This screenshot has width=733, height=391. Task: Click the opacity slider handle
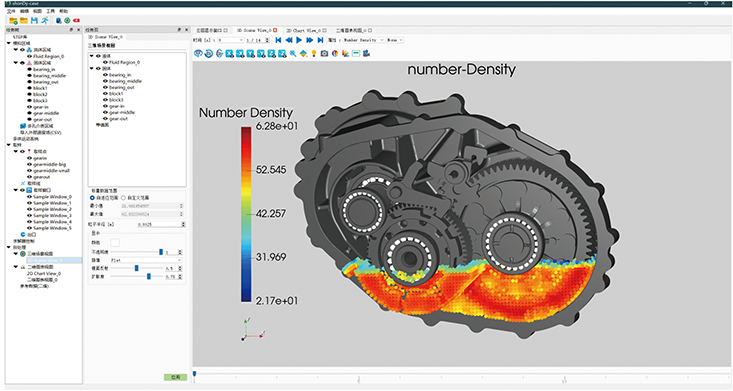tap(161, 252)
